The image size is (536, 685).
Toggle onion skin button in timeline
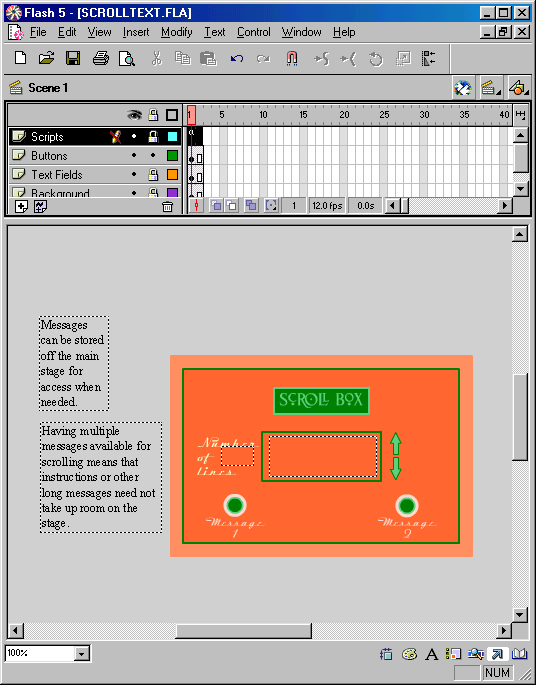click(x=216, y=205)
